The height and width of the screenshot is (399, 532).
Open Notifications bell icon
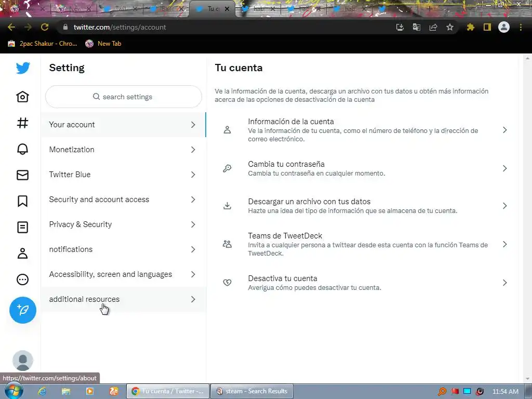coord(23,149)
